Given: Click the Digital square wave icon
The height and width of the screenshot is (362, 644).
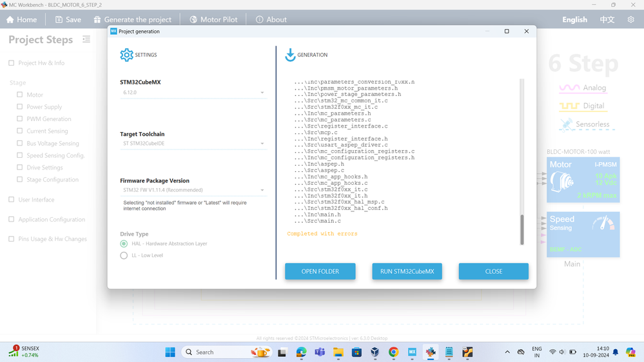Looking at the screenshot, I should pos(569,106).
